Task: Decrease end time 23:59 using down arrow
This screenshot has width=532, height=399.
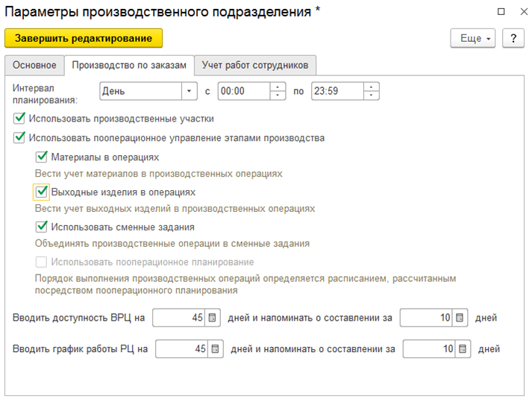Action: click(372, 96)
